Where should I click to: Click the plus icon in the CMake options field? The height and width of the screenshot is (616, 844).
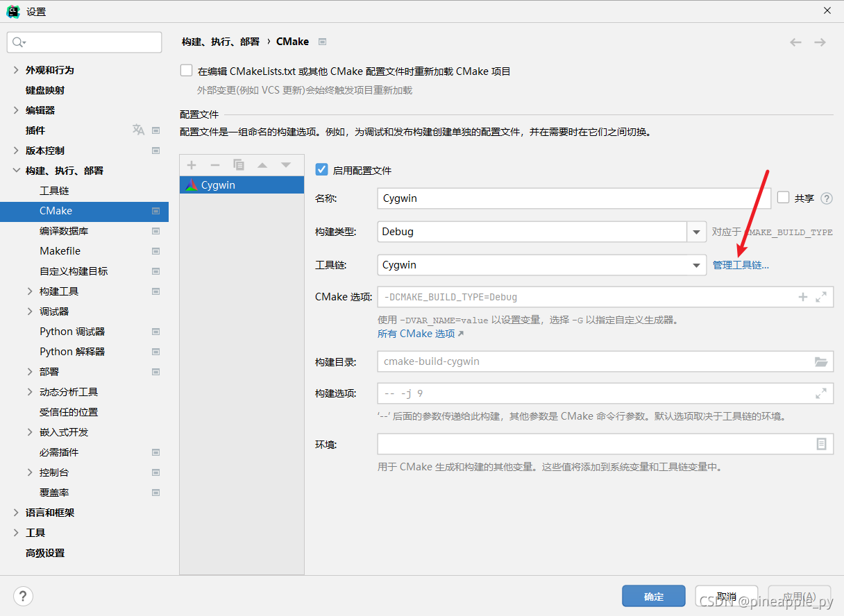point(803,297)
